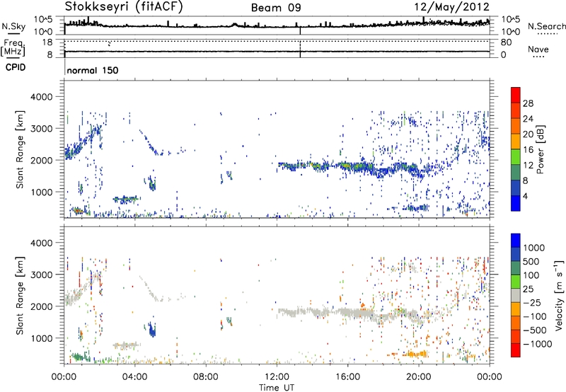Click the "16:00" time tick label
Screen dimensions: 566x392
click(x=347, y=377)
